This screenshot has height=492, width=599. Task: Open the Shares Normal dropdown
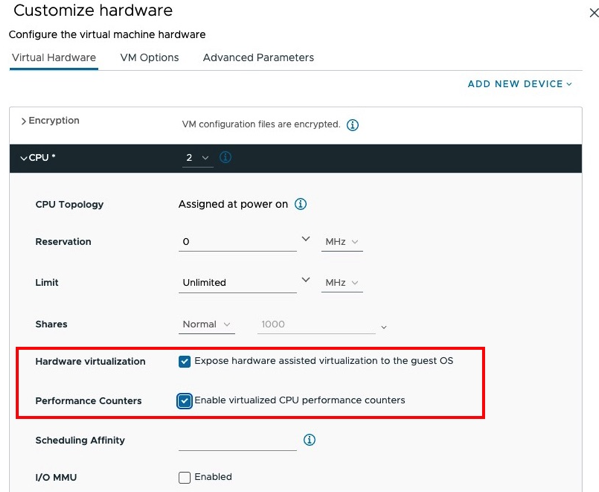pos(207,324)
